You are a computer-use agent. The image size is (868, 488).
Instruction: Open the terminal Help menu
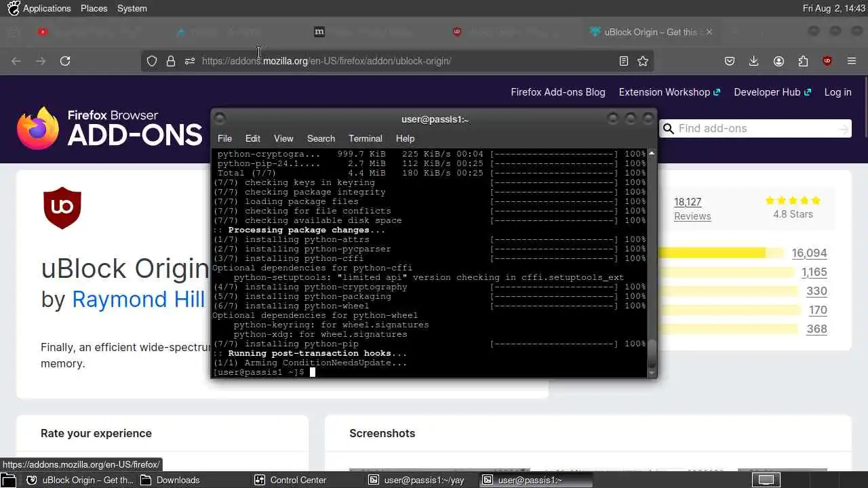405,138
